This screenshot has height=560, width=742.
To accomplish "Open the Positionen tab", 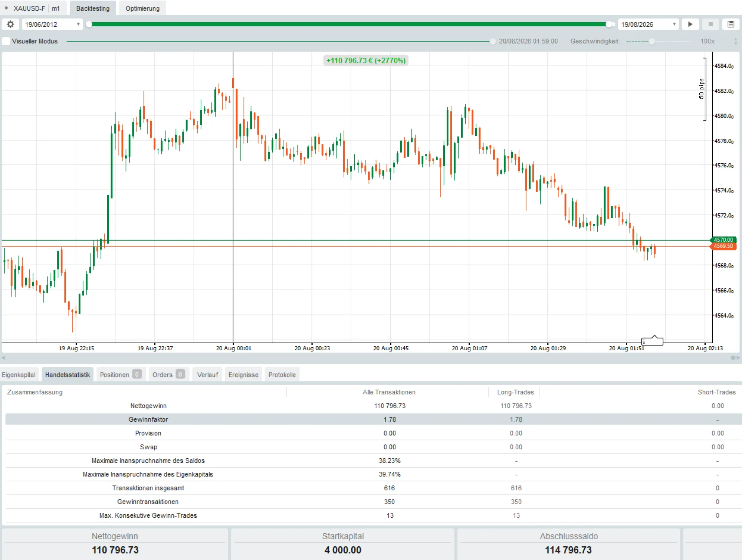I will click(x=120, y=374).
